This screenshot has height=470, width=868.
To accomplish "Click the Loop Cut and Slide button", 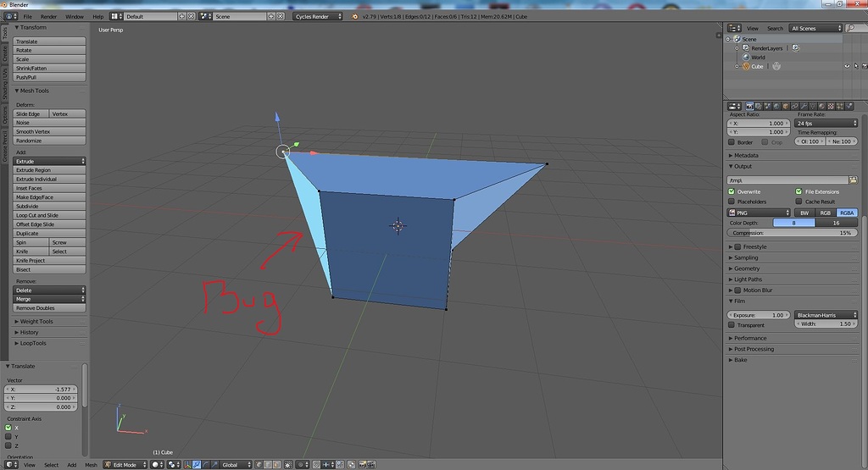I will click(49, 215).
